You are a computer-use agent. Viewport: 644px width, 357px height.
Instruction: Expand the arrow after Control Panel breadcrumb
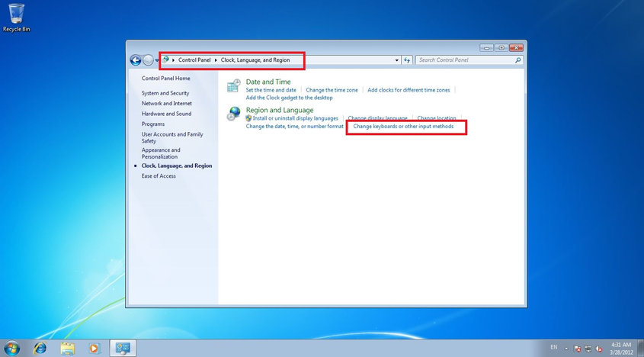(x=216, y=60)
